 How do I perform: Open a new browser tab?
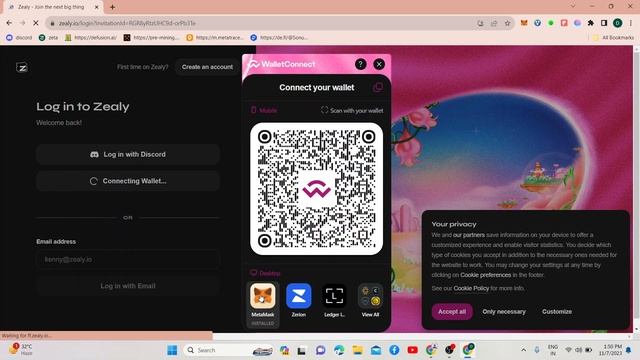[112, 7]
